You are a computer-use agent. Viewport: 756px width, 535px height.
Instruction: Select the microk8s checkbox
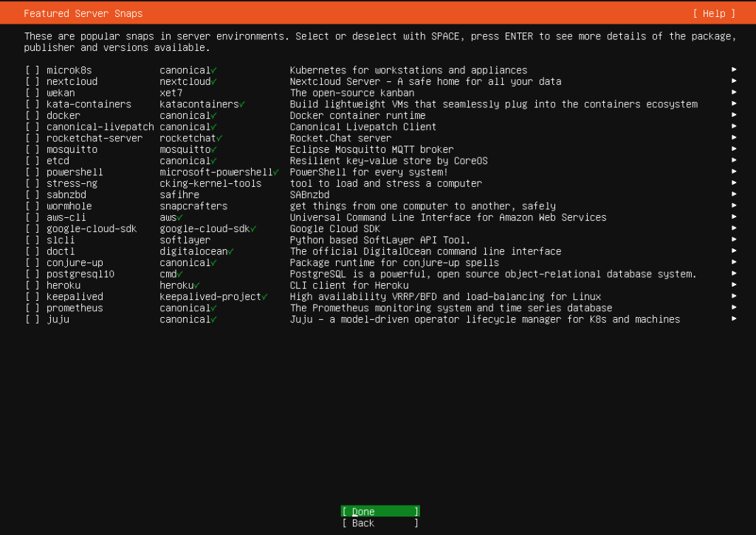pyautogui.click(x=32, y=70)
